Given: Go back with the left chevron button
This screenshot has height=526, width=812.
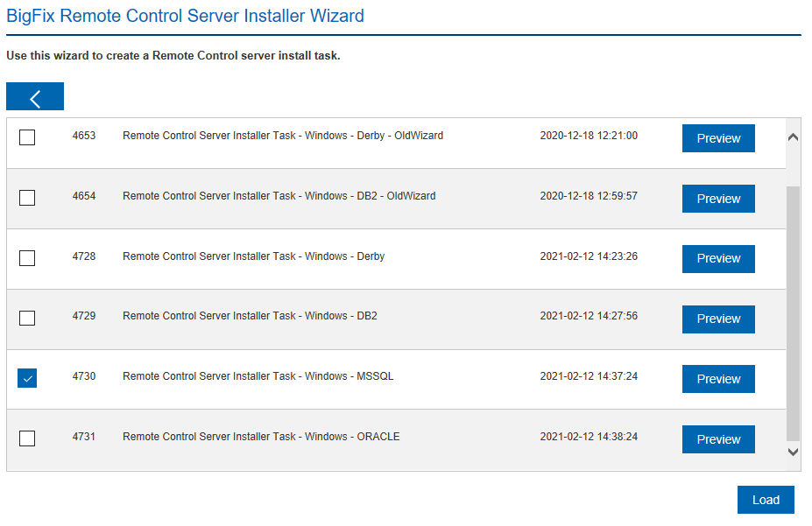Looking at the screenshot, I should 35,96.
